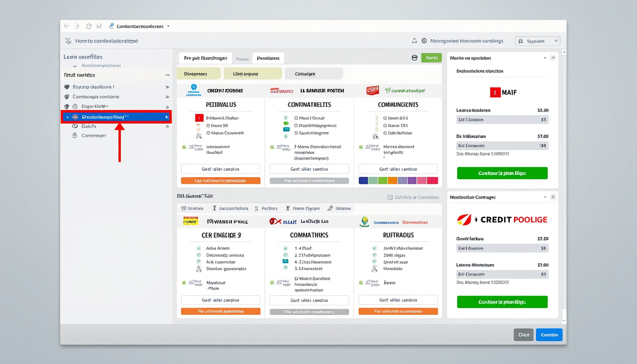Click the 'Connenoer' sidebar row
The image size is (637, 364).
(116, 136)
